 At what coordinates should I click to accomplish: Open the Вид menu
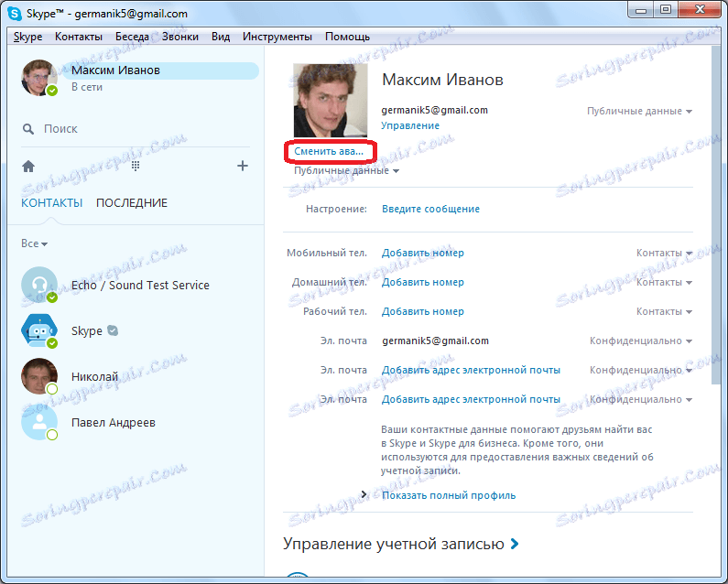[x=221, y=37]
